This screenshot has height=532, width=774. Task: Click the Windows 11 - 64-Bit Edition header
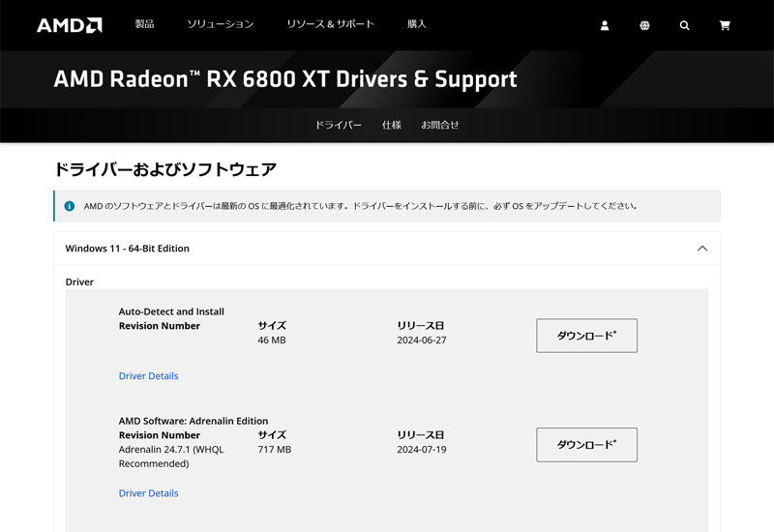coord(386,249)
